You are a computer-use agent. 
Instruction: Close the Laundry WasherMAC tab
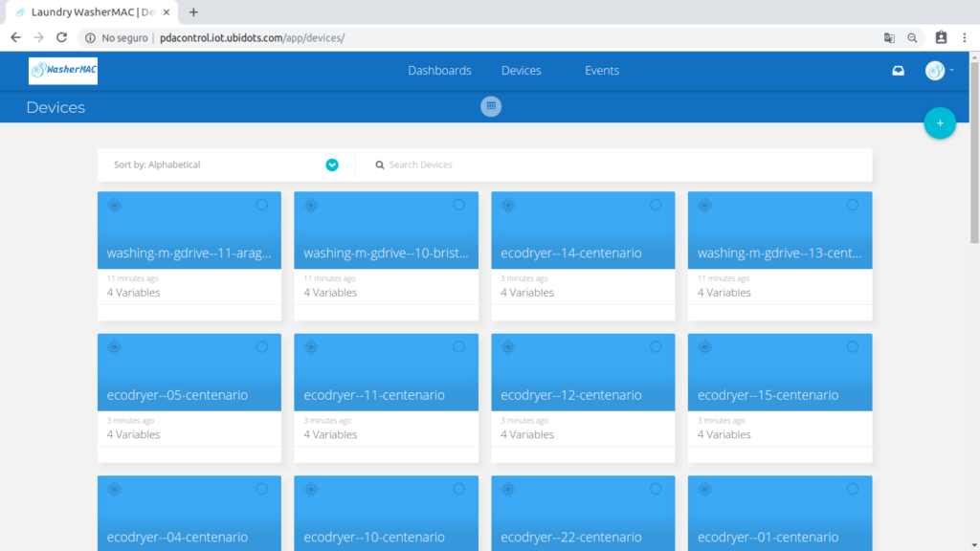[167, 12]
